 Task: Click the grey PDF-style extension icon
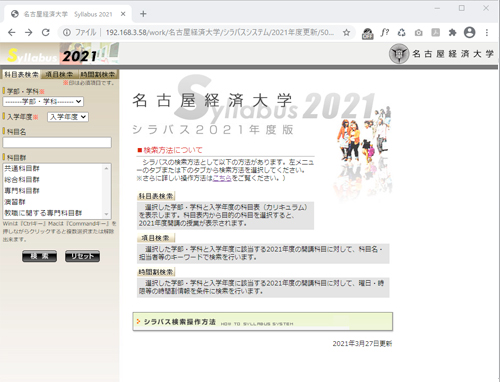tap(436, 32)
